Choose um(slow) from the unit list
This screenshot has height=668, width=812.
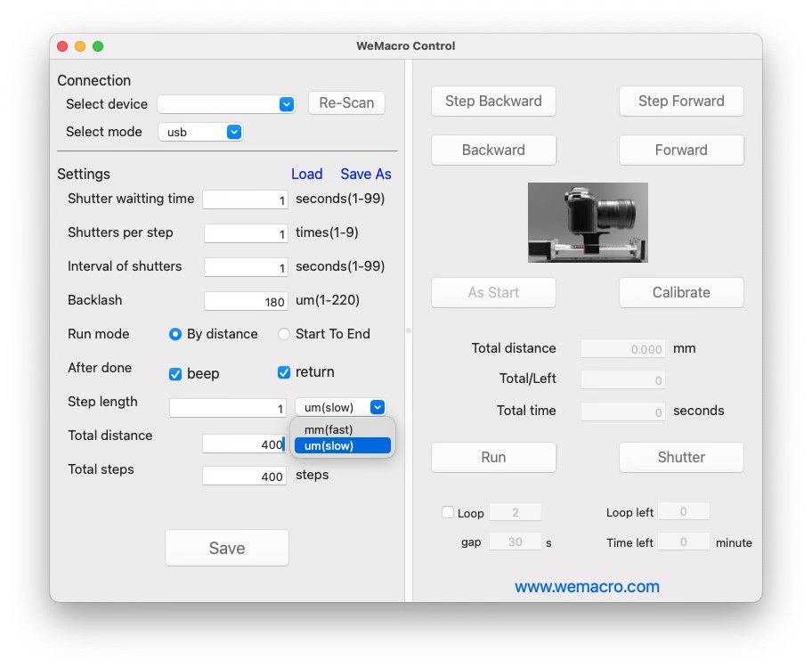tap(342, 445)
